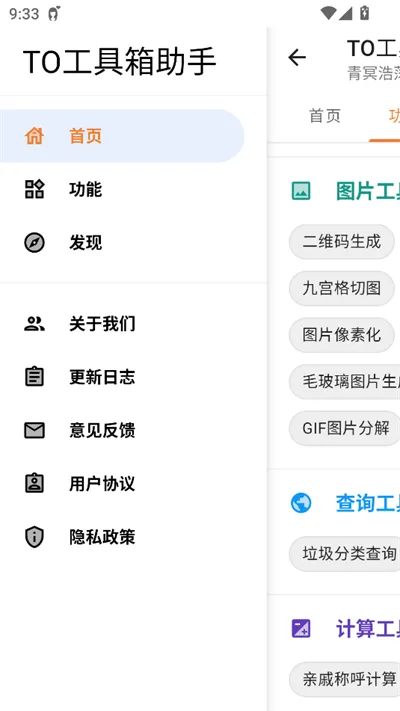Tap the 意见反馈 envelope icon
The height and width of the screenshot is (711, 400).
click(x=34, y=430)
